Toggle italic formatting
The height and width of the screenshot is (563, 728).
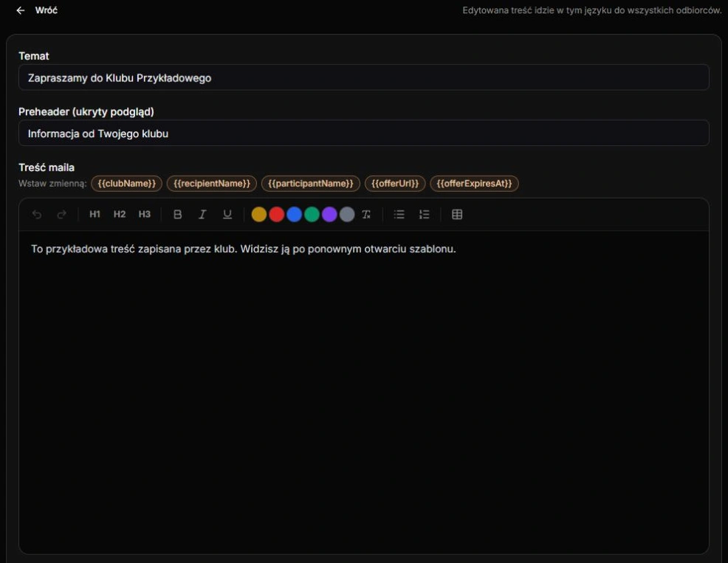point(202,215)
